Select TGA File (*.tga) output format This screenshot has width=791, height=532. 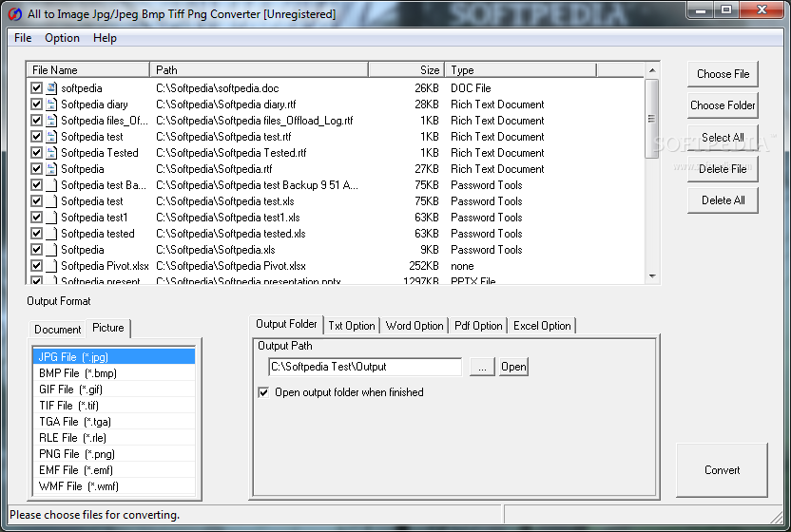tap(114, 422)
